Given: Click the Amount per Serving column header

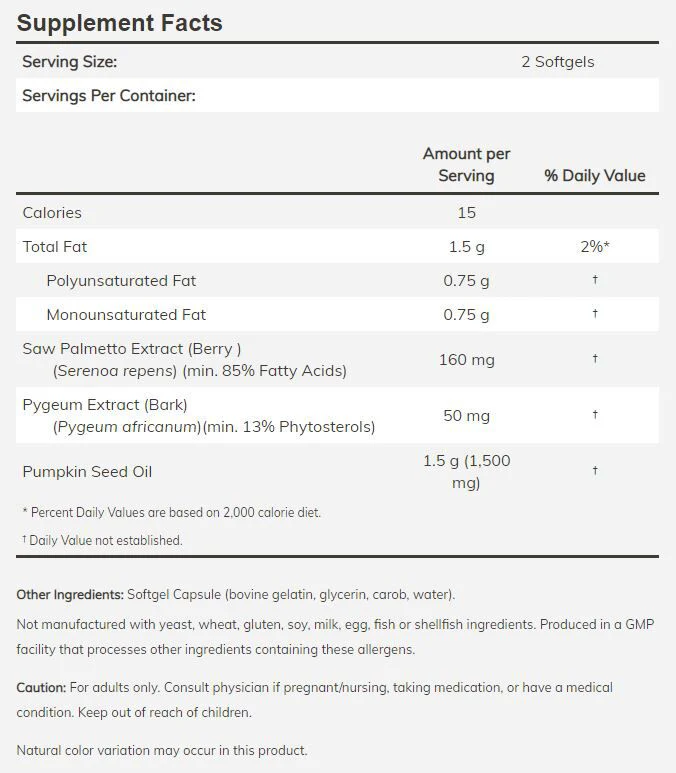Looking at the screenshot, I should pos(466,165).
